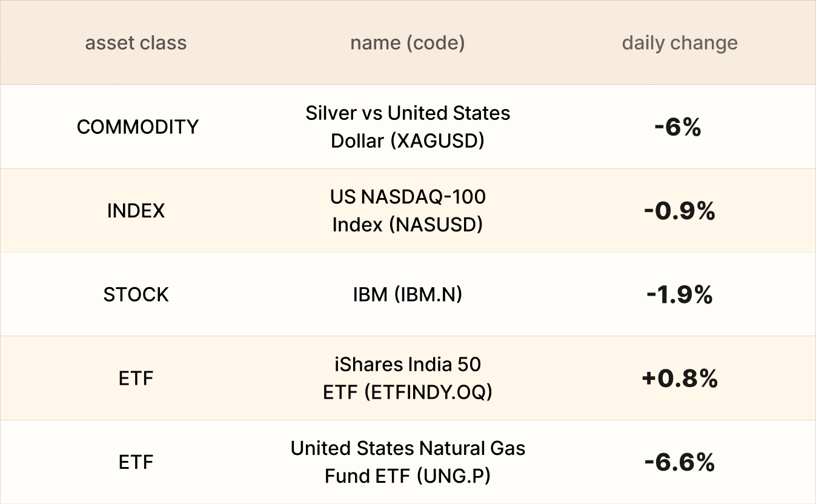Select ETF label in Natural Gas Fund row

pyautogui.click(x=136, y=462)
